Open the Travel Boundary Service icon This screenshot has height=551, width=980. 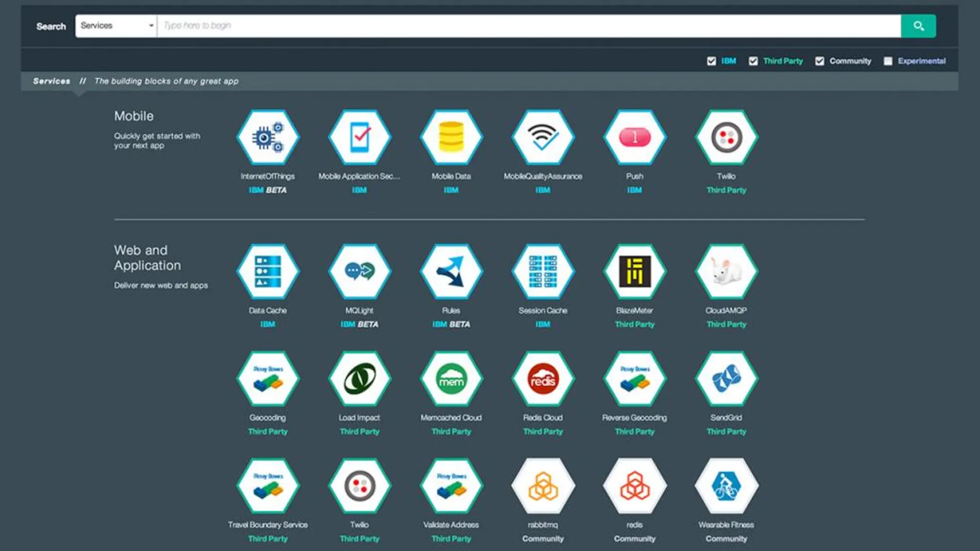tap(268, 486)
